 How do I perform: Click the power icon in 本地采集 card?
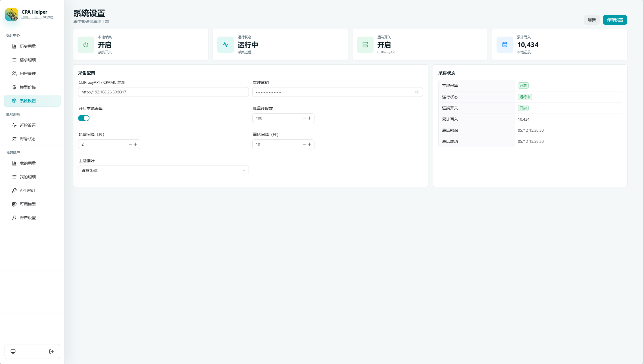[x=86, y=45]
